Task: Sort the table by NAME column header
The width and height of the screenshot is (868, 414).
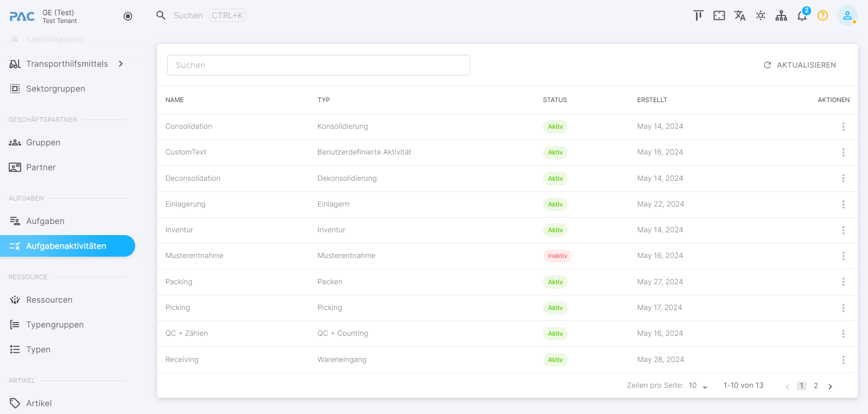Action: pos(175,100)
